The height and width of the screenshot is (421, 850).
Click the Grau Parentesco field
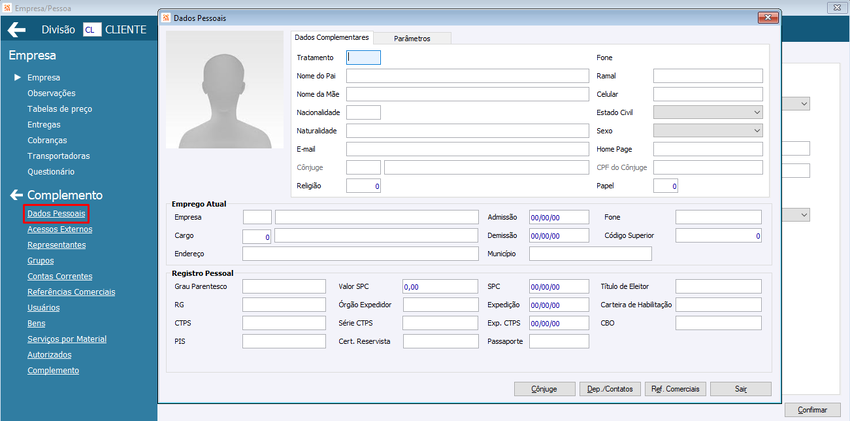tap(284, 287)
